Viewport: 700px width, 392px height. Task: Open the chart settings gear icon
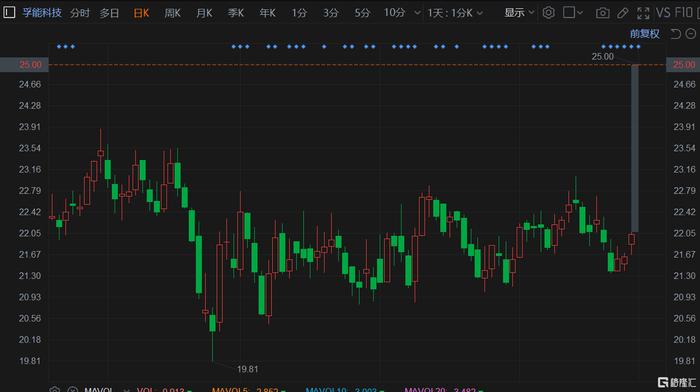pos(548,13)
